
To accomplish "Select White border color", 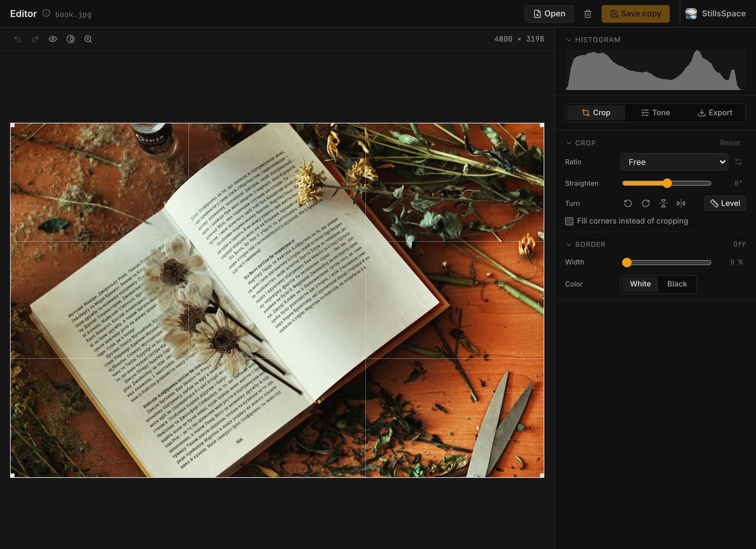I will point(640,284).
